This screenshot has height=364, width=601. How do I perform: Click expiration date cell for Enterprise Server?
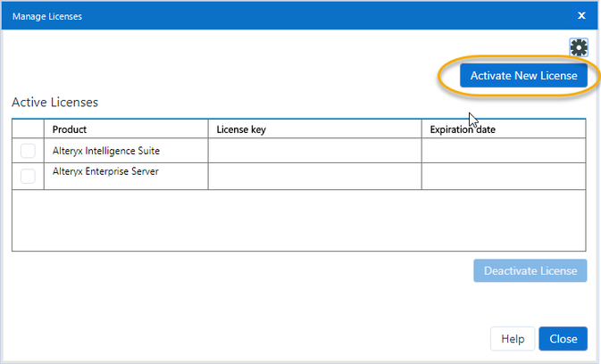pos(504,176)
